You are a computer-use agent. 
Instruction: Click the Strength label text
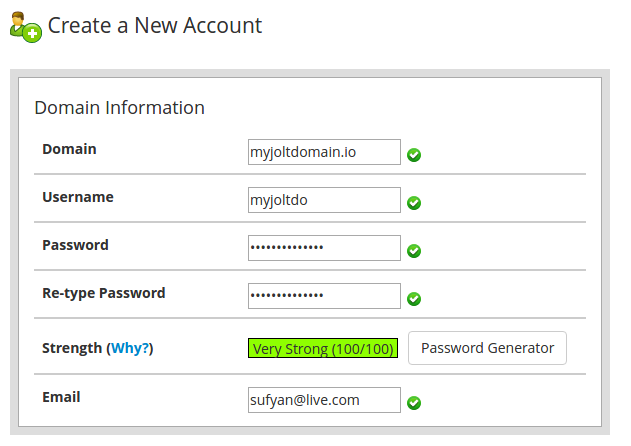click(72, 348)
